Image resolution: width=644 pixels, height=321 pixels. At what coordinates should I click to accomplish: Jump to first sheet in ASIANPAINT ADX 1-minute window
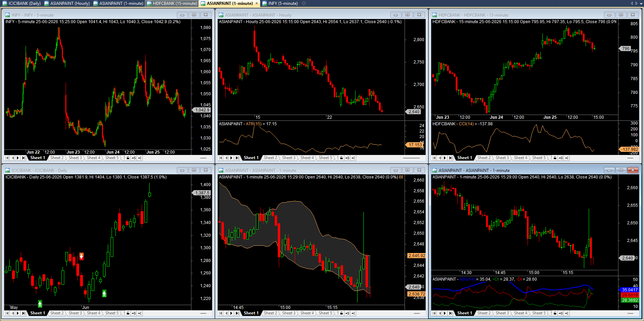tap(434, 313)
